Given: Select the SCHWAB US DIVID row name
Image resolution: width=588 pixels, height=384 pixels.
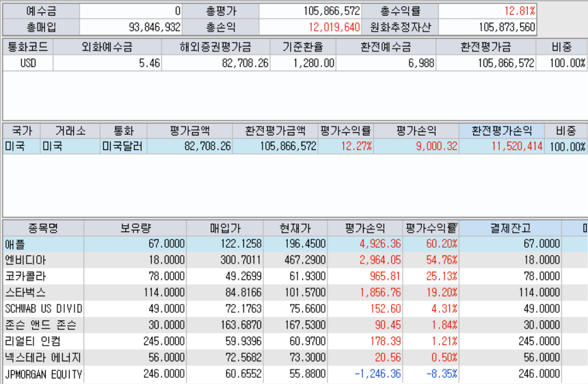Looking at the screenshot, I should coord(44,309).
